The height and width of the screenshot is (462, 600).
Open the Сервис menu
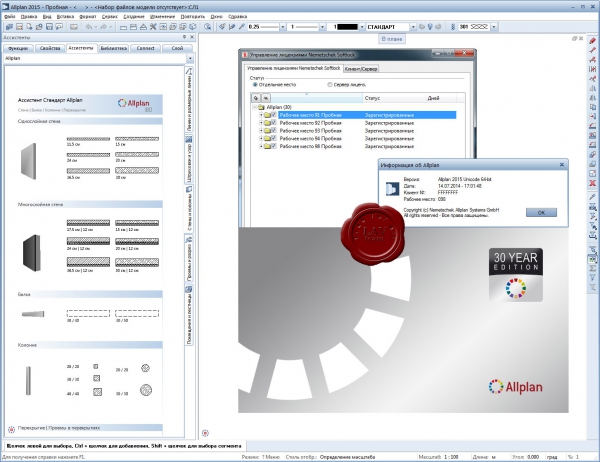point(110,16)
